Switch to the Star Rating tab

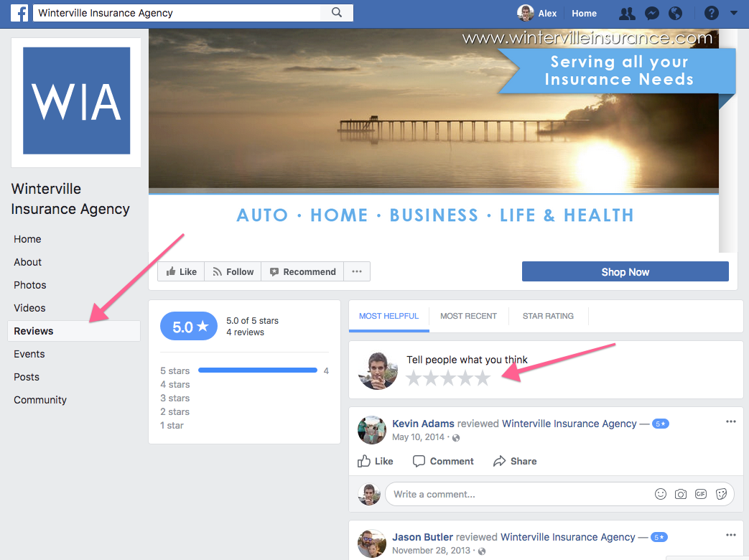pyautogui.click(x=548, y=316)
